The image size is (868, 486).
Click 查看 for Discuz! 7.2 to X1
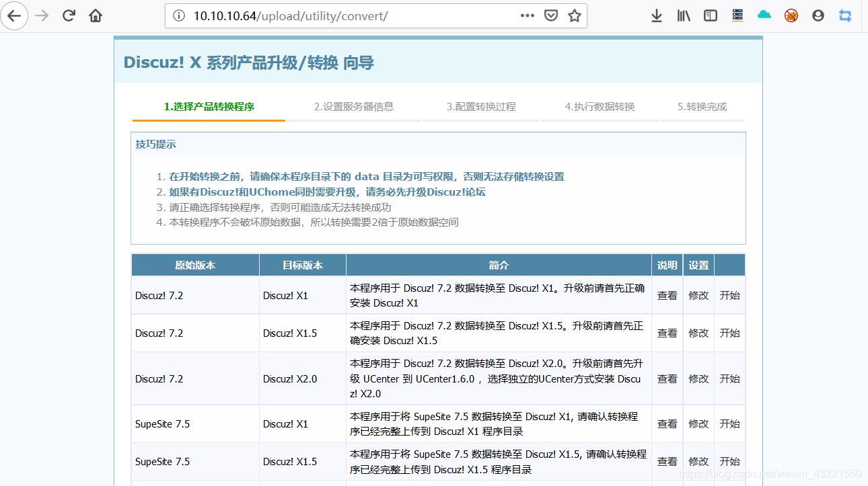coord(667,295)
